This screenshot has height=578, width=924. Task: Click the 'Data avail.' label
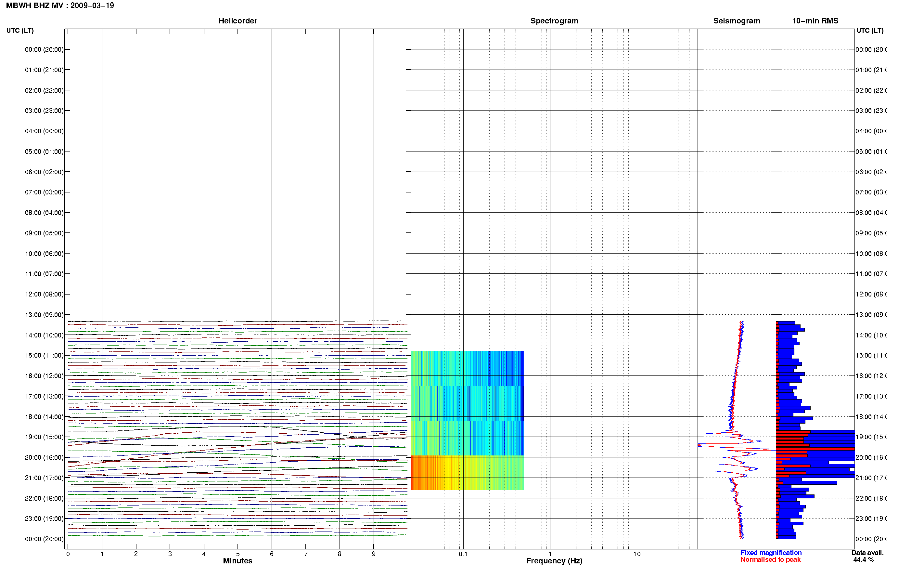867,553
